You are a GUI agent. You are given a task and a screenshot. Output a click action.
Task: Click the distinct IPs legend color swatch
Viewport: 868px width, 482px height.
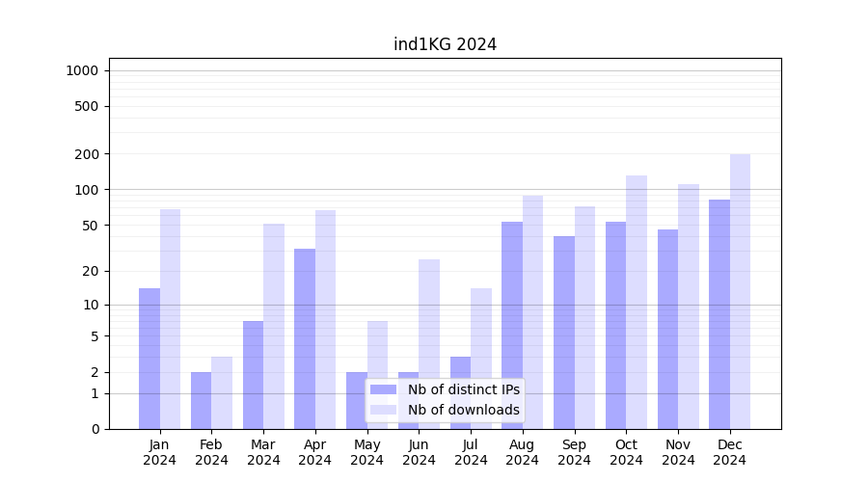[383, 389]
